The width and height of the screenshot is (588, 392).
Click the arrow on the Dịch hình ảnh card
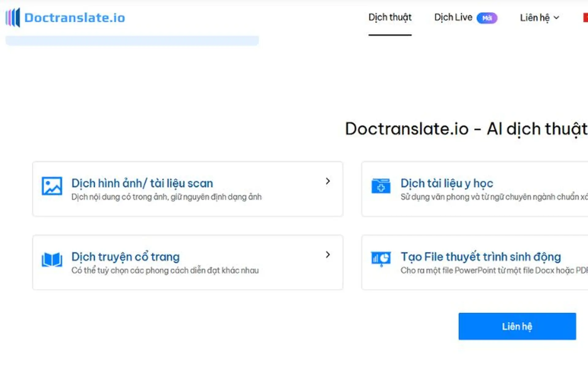coord(328,181)
